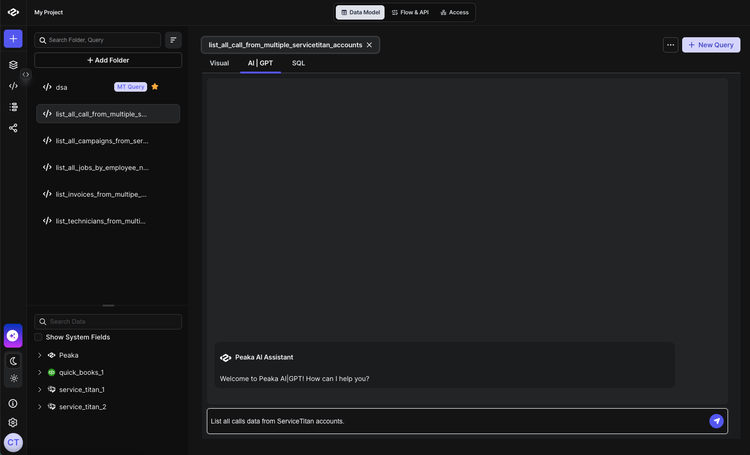Switch to the SQL tab
This screenshot has height=455, width=750.
(298, 63)
